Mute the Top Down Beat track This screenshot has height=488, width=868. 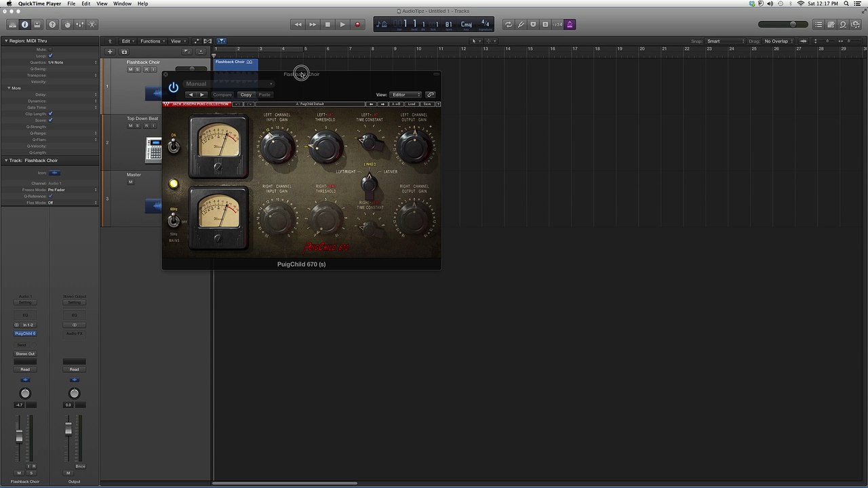pos(130,126)
